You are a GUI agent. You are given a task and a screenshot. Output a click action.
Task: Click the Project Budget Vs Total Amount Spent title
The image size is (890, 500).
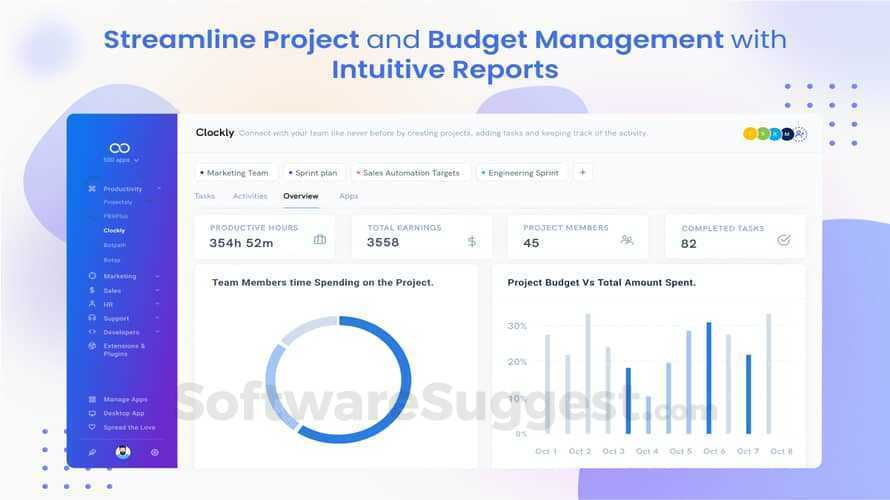coord(602,282)
